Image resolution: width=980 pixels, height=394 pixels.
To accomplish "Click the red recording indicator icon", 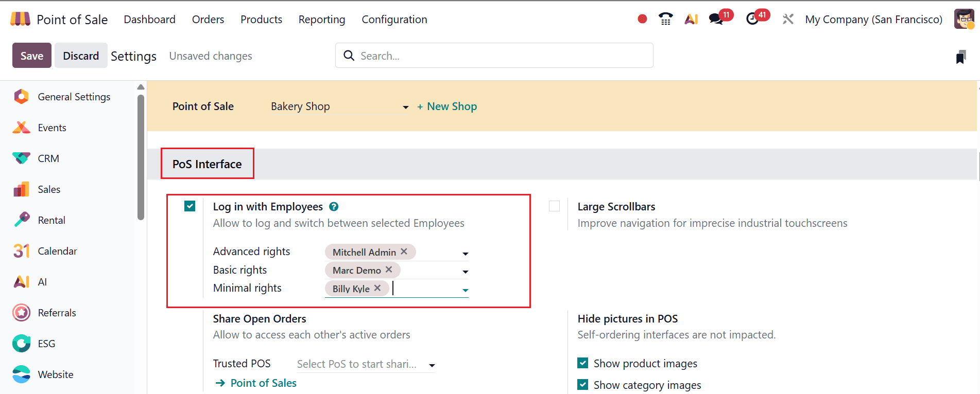I will (x=642, y=19).
